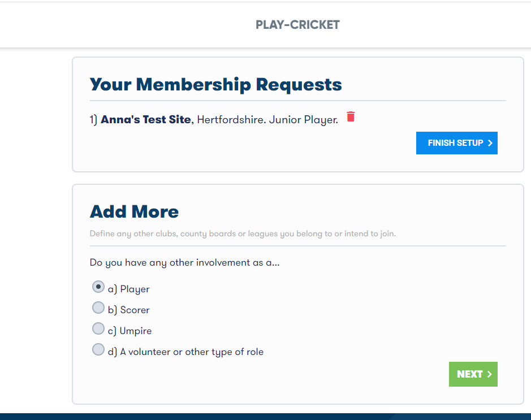531x420 pixels.
Task: Click the Your Membership Requests heading
Action: click(215, 85)
